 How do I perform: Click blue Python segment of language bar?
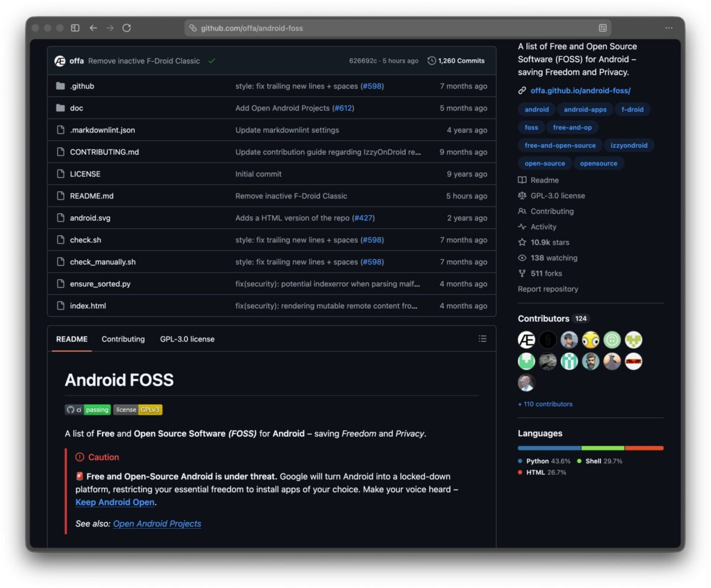coord(549,448)
